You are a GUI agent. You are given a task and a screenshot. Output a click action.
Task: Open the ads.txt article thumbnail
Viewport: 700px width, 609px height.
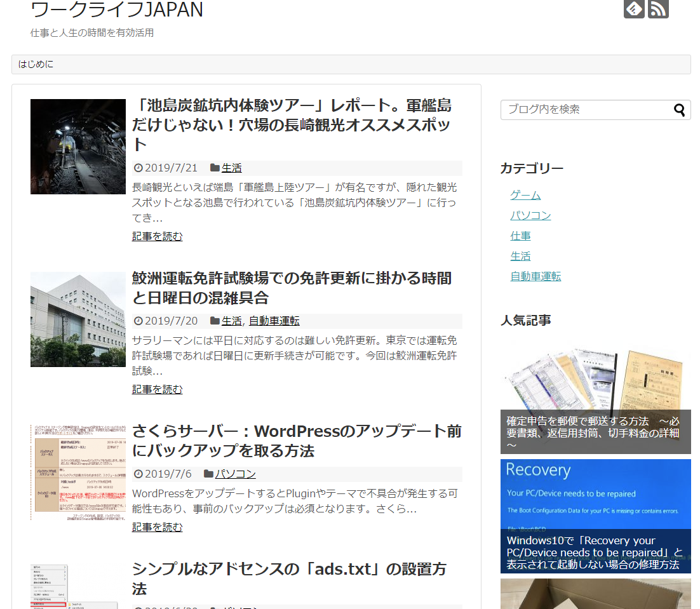coord(78,586)
